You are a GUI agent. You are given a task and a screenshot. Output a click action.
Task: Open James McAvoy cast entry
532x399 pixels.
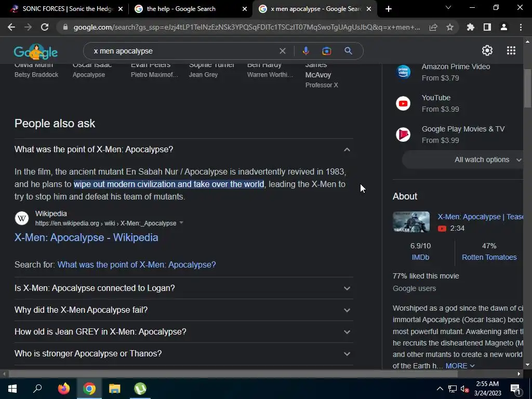click(322, 75)
